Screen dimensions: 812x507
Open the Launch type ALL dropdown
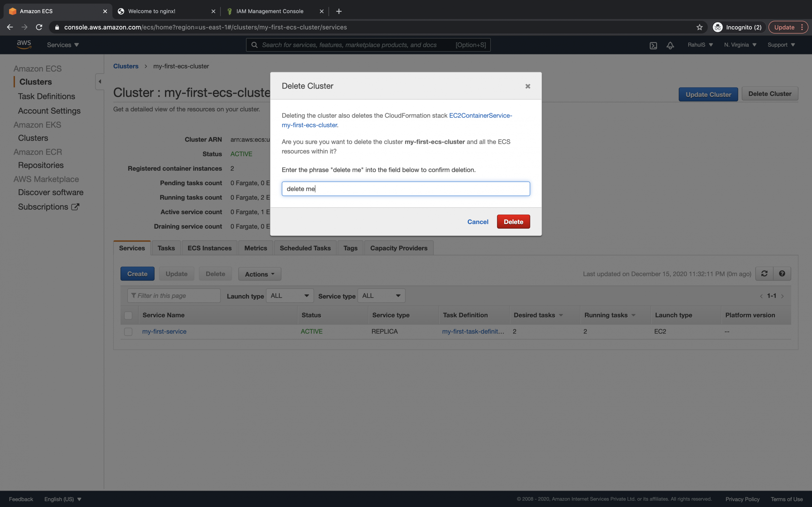[289, 295]
